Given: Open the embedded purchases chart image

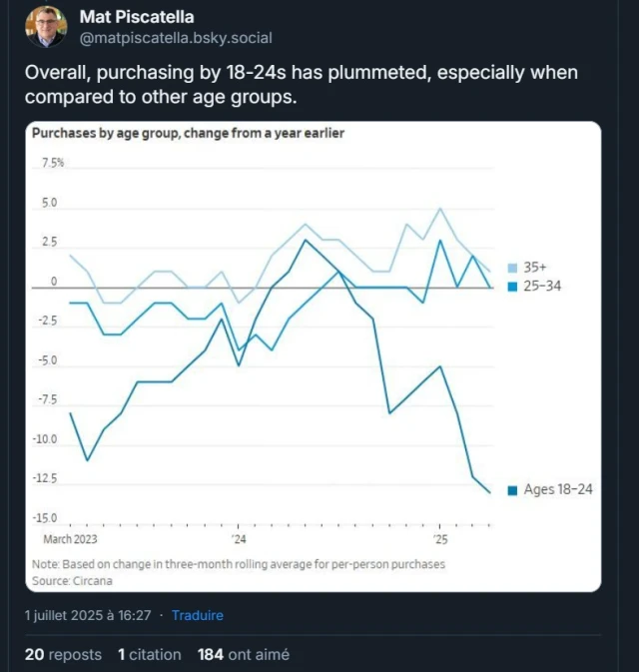Looking at the screenshot, I should click(x=314, y=356).
